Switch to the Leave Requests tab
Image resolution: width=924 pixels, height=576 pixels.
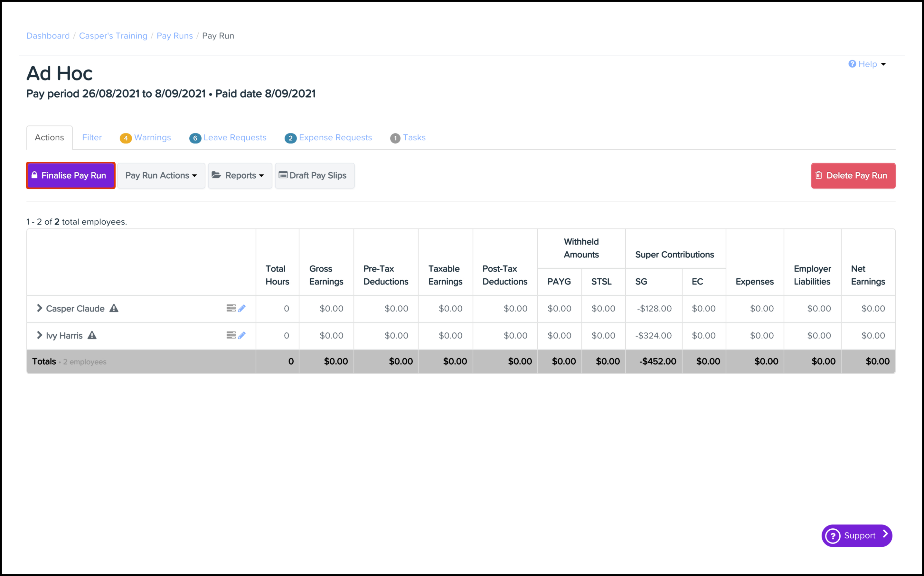point(234,137)
